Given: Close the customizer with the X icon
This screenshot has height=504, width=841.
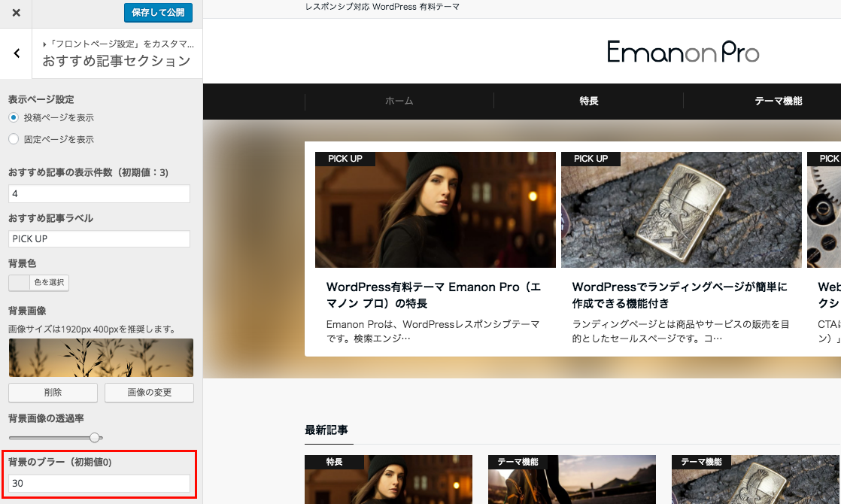Looking at the screenshot, I should (x=16, y=13).
